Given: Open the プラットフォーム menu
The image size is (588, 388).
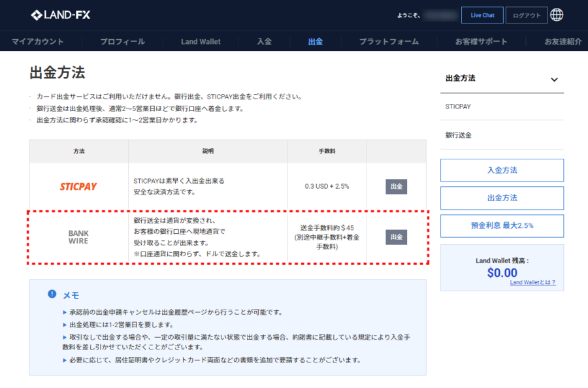Looking at the screenshot, I should [x=389, y=42].
